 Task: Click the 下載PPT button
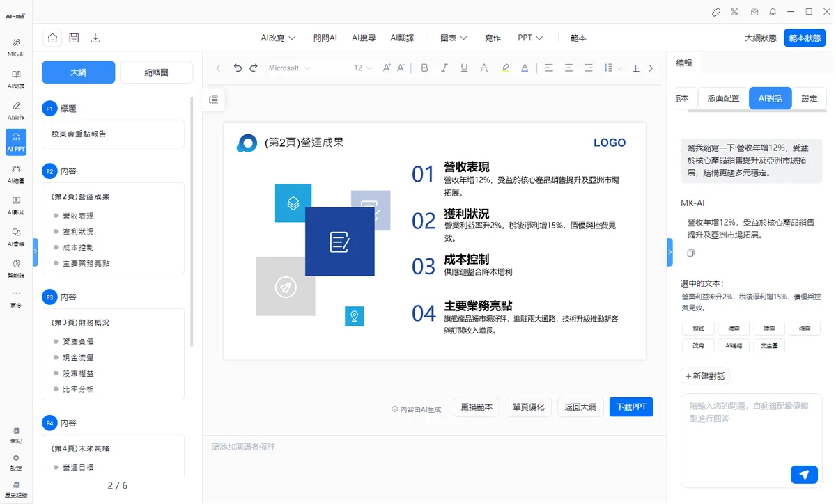(x=631, y=407)
